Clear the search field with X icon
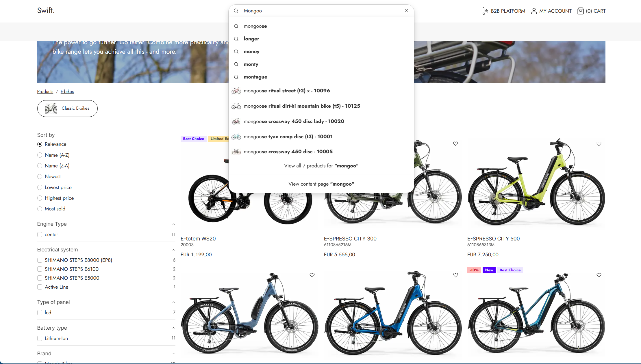This screenshot has width=641, height=364. click(x=406, y=11)
